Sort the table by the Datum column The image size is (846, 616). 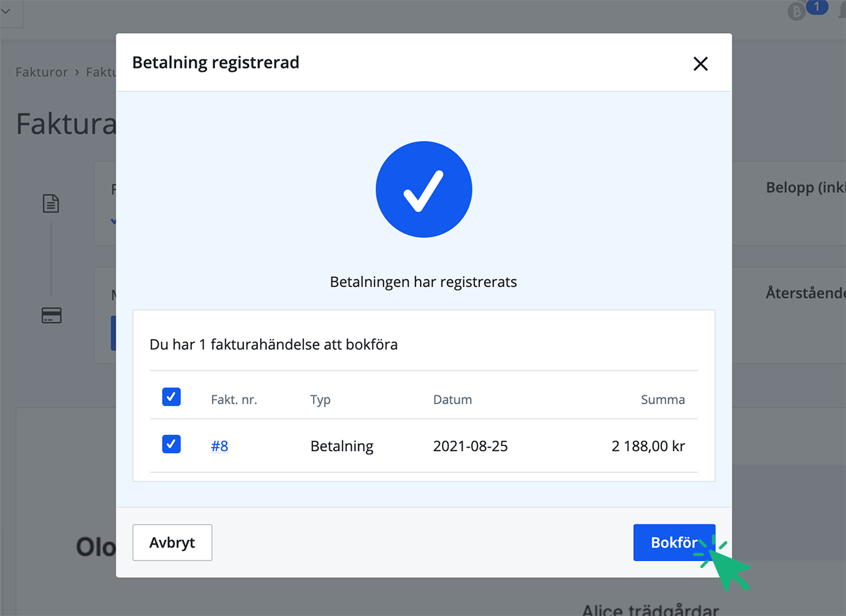pyautogui.click(x=452, y=400)
